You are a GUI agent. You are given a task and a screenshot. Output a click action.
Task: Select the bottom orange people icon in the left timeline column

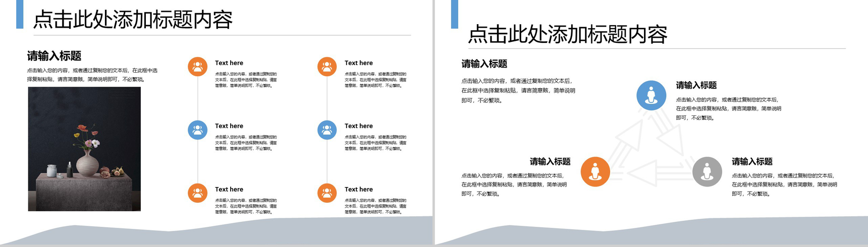coord(198,193)
